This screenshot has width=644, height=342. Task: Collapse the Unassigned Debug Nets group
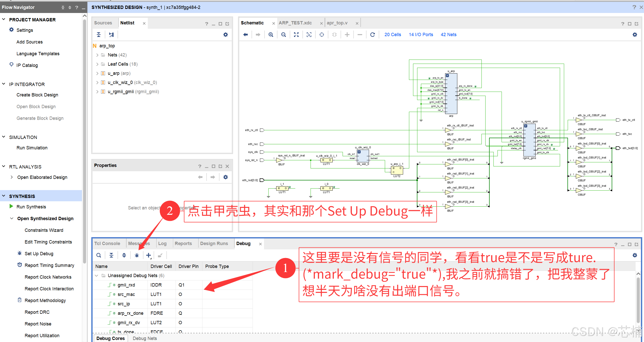click(x=97, y=275)
